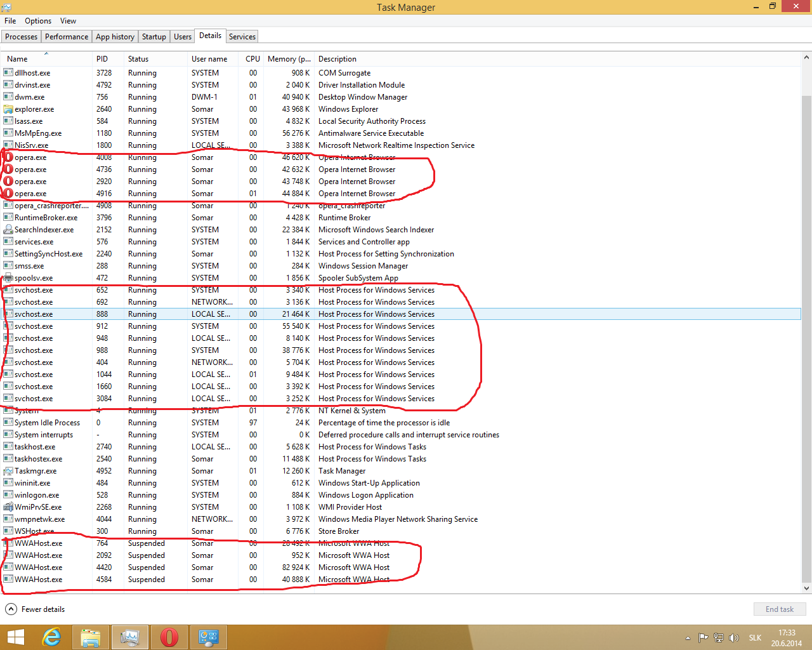Screen dimensions: 812x650
Task: Select the MsMpEng.exe process icon
Action: pos(8,133)
